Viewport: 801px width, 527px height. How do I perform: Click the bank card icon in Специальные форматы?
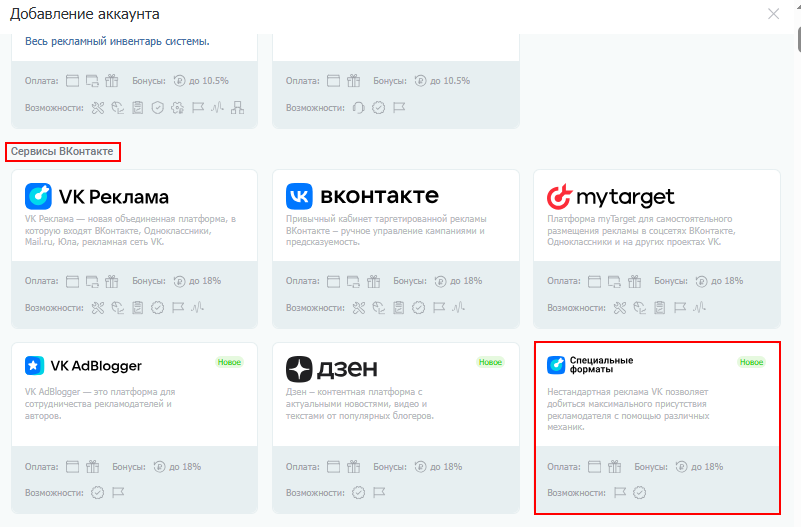[595, 467]
